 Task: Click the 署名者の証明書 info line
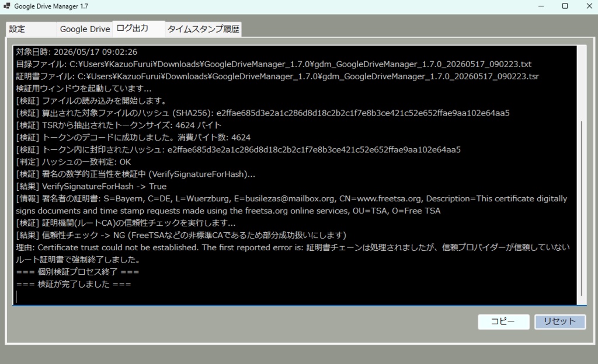point(291,205)
